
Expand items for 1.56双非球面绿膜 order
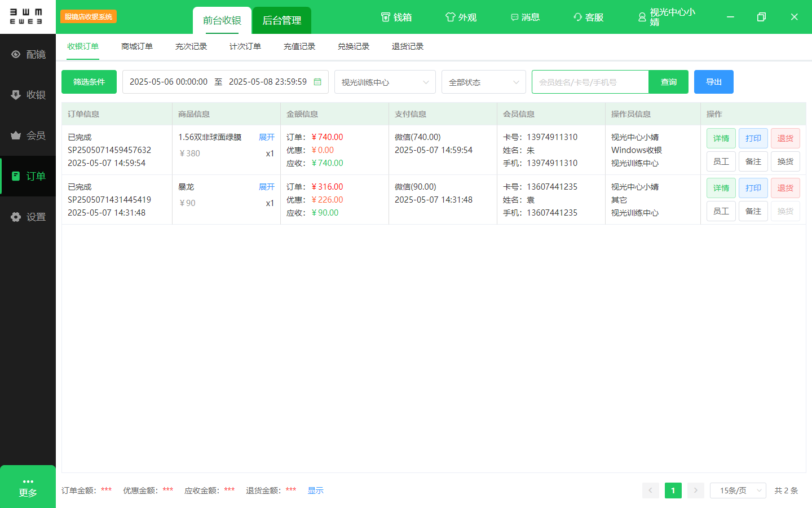[x=267, y=137]
